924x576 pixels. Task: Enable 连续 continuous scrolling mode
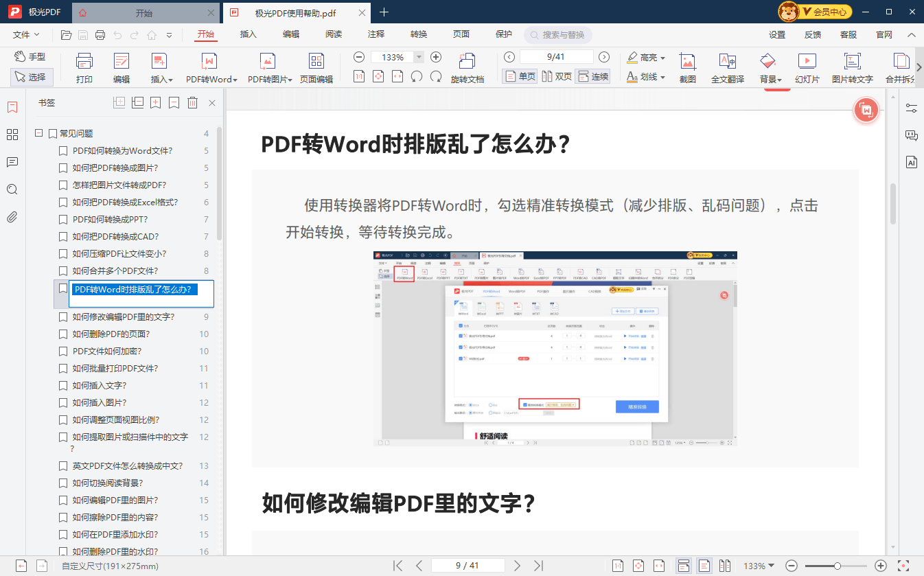click(x=593, y=76)
